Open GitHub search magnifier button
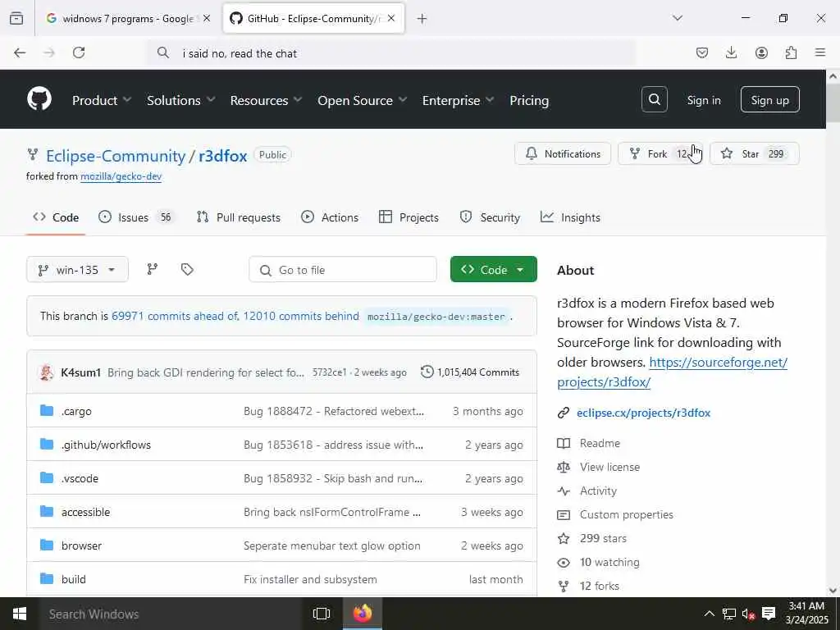This screenshot has width=840, height=630. tap(654, 99)
